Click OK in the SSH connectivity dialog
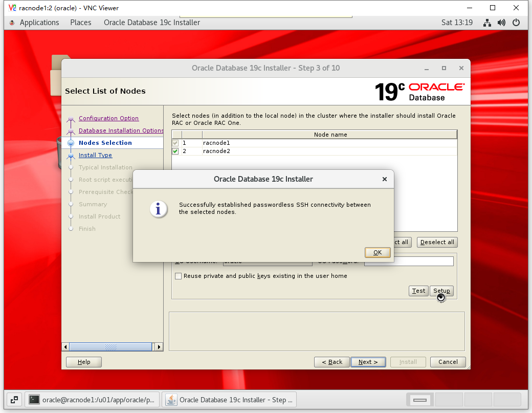The height and width of the screenshot is (413, 532). point(378,252)
